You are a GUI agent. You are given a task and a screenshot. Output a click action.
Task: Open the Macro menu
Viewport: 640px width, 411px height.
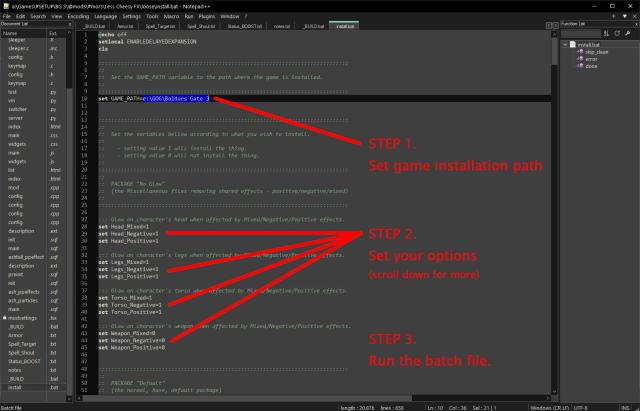click(x=171, y=16)
